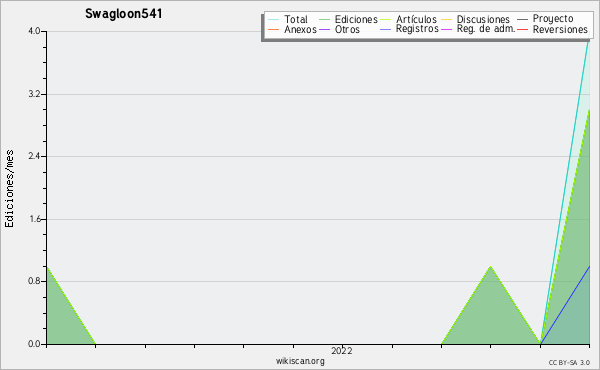Screen dimensions: 600x370
Task: Select the Otros legend entry
Action: [347, 29]
